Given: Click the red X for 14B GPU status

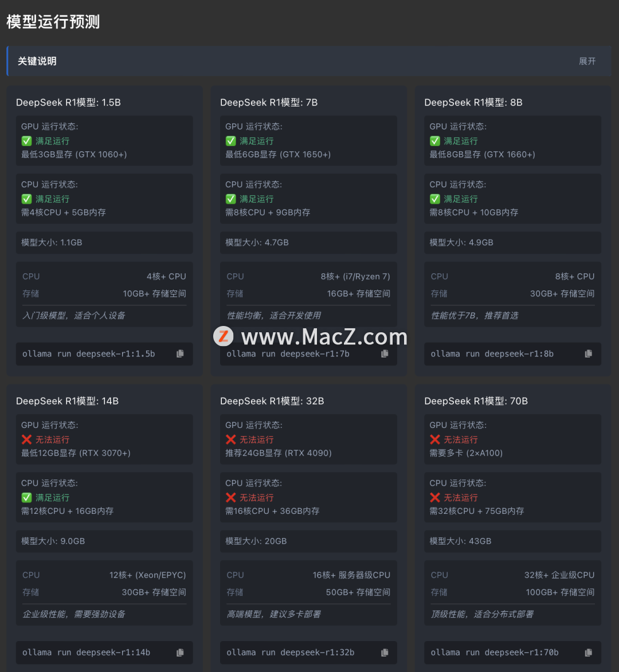Looking at the screenshot, I should (26, 439).
